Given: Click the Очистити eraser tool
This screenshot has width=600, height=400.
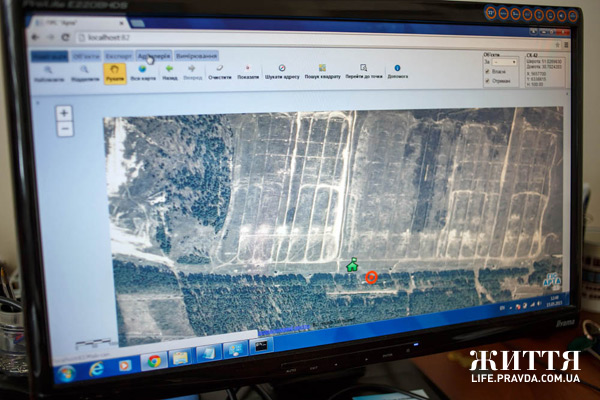Looking at the screenshot, I should [x=220, y=71].
